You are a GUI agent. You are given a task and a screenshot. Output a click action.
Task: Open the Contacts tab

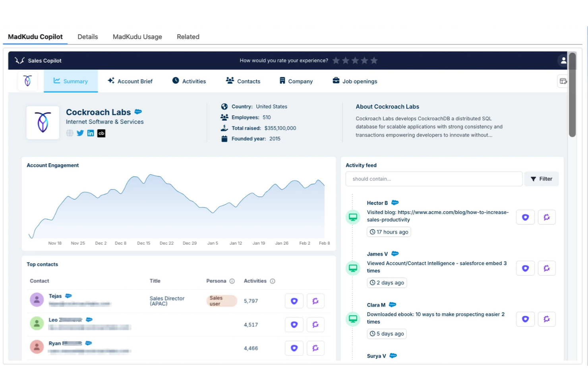(243, 81)
